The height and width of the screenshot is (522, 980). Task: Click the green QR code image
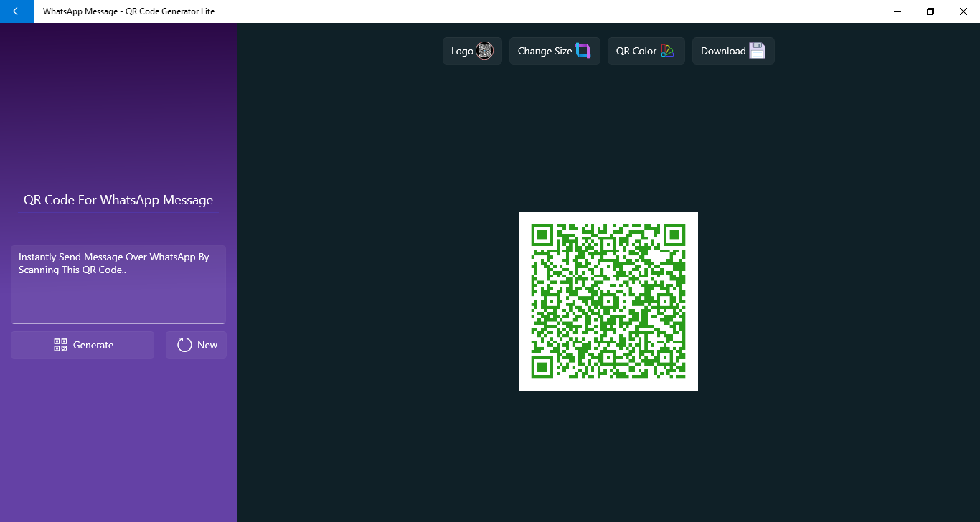pos(608,301)
